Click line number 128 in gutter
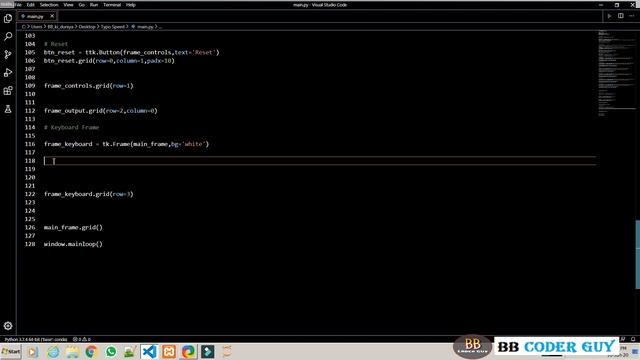This screenshot has height=360, width=640. tap(30, 244)
